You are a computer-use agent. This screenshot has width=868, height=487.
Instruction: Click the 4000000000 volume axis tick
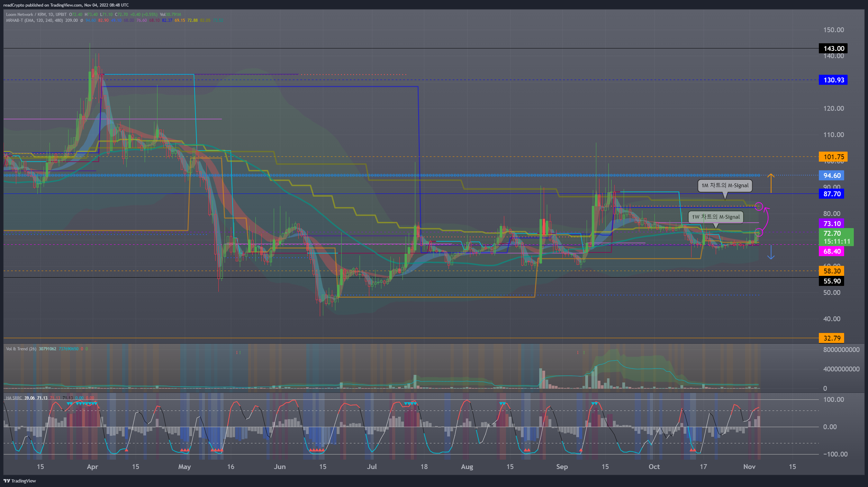tap(841, 369)
